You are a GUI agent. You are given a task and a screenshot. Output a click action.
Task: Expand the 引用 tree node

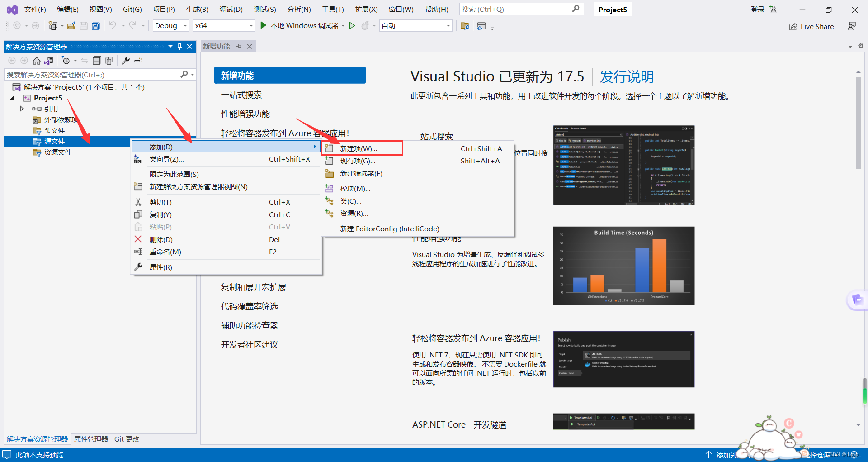point(22,109)
